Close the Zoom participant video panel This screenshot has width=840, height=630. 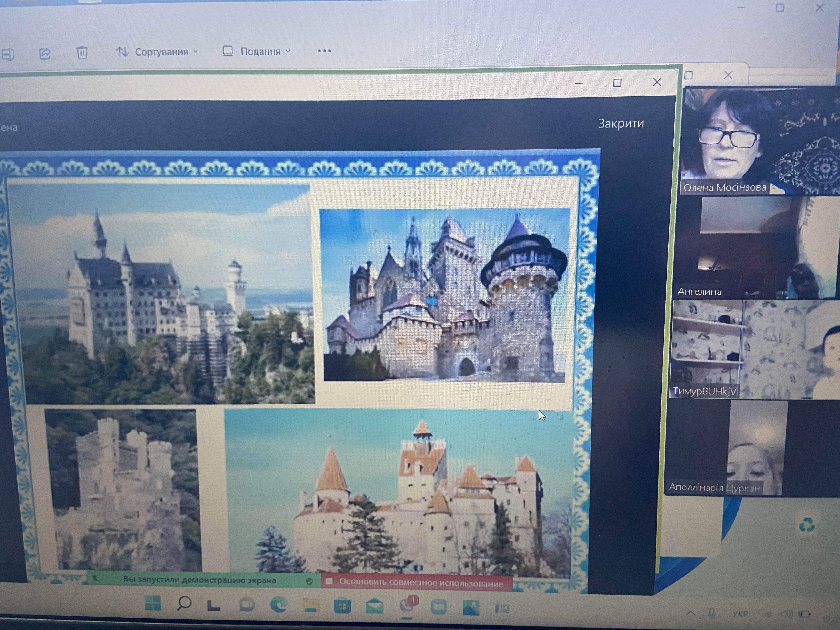(728, 75)
